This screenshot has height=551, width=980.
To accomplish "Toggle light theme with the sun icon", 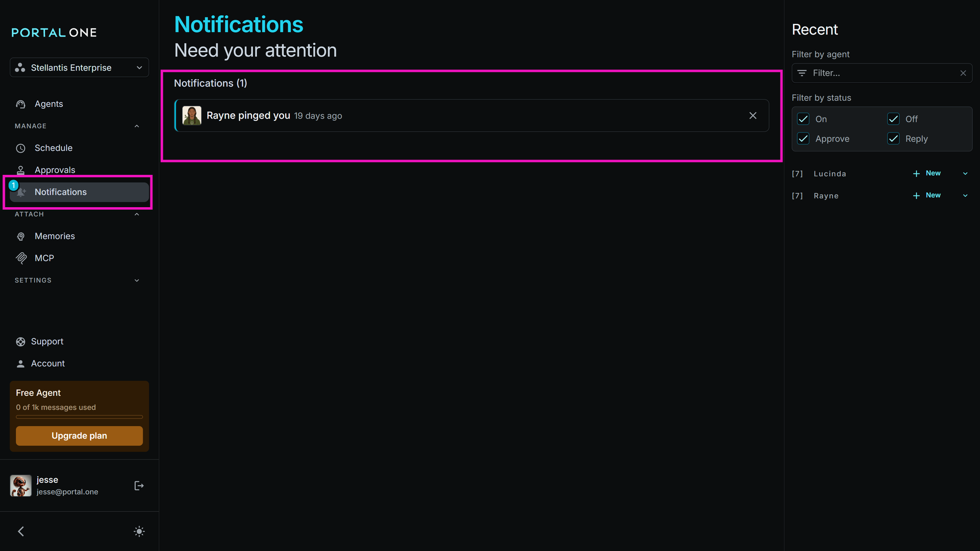I will 139,531.
